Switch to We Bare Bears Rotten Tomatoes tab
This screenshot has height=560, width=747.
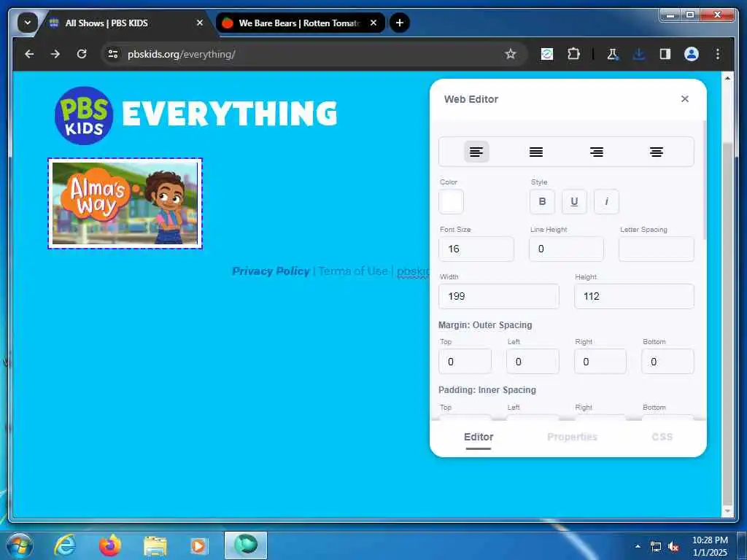click(x=300, y=23)
